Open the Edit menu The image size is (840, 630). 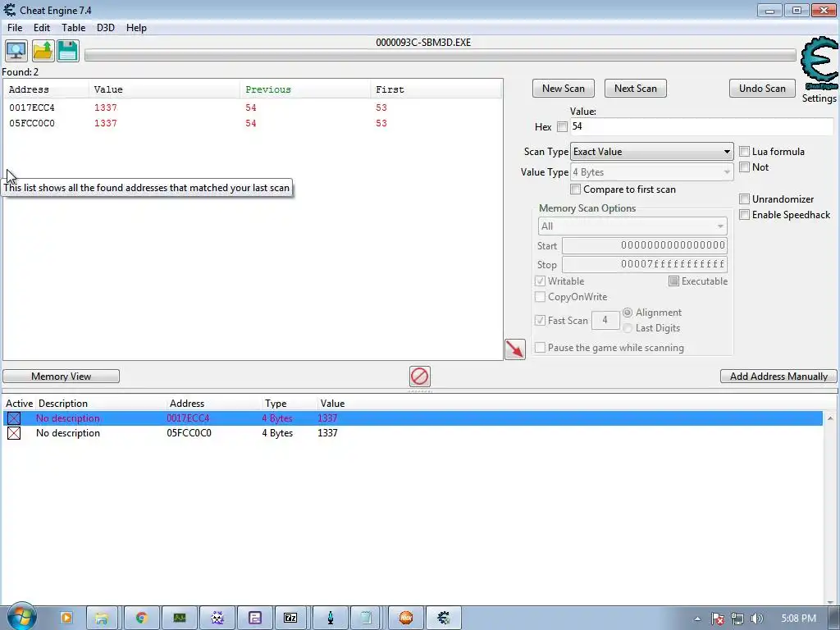point(41,28)
